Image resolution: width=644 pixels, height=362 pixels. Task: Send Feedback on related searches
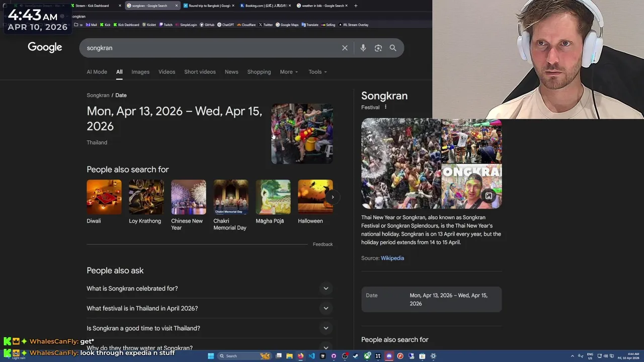tap(323, 244)
